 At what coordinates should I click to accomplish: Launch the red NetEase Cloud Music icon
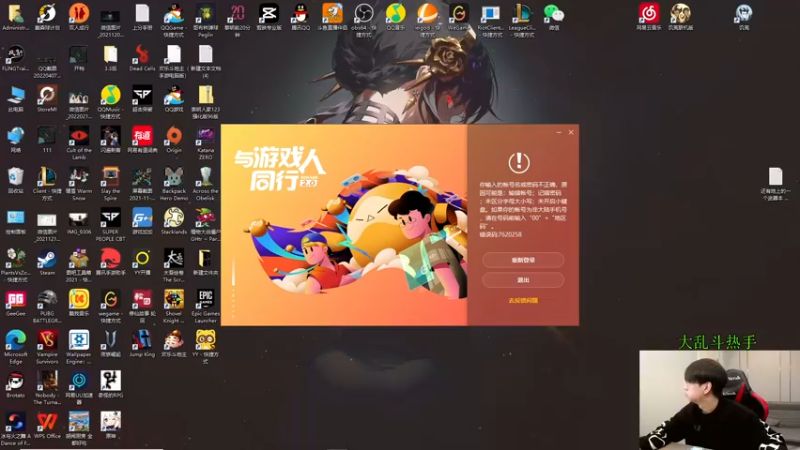(649, 17)
